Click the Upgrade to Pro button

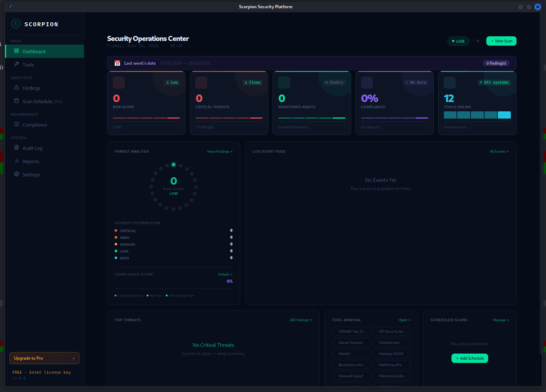pyautogui.click(x=44, y=358)
